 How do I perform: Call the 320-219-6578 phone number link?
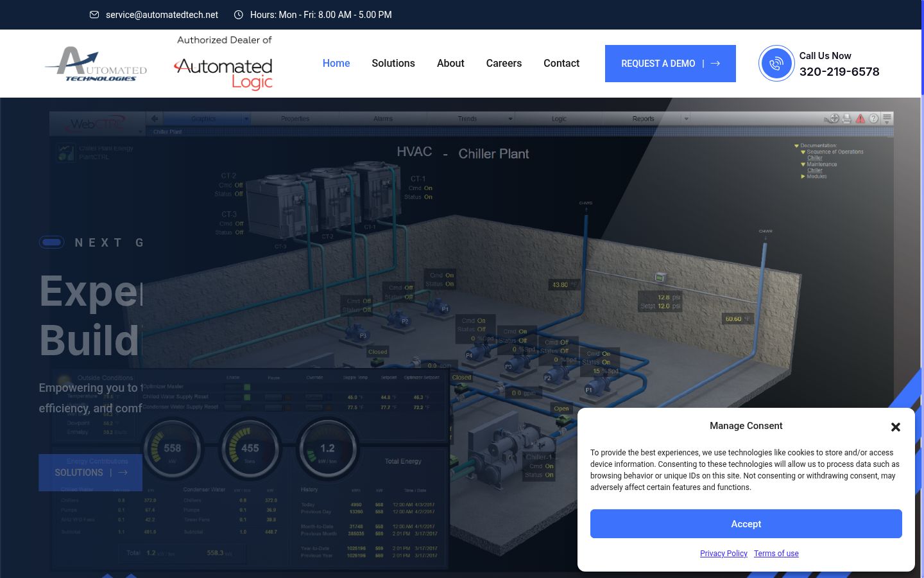pyautogui.click(x=839, y=72)
